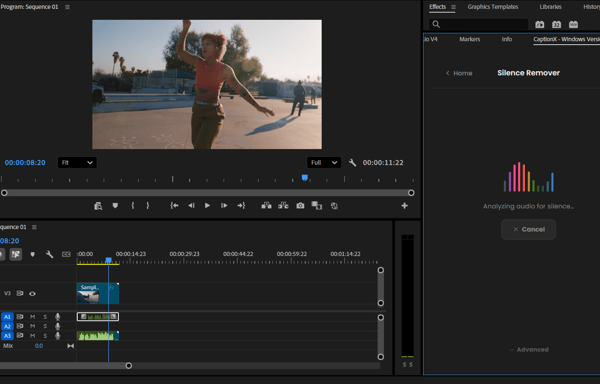Mute track A1
The height and width of the screenshot is (384, 600).
tap(33, 317)
